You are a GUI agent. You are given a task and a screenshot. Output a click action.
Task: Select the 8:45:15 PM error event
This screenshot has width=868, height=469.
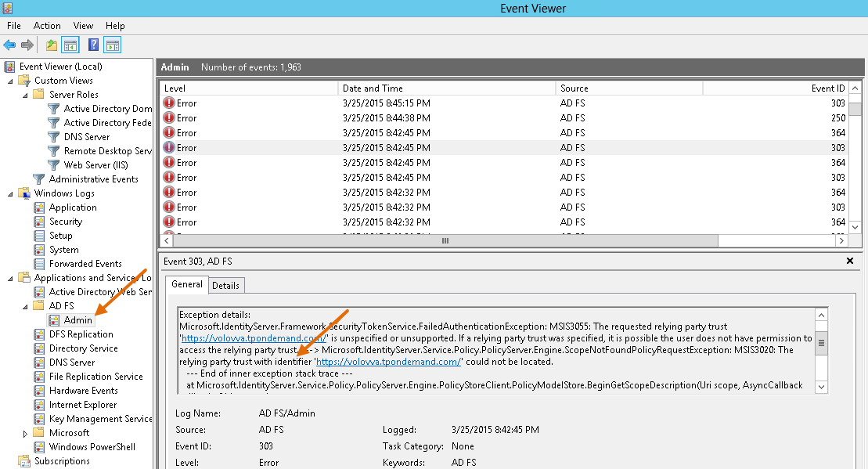pos(504,103)
